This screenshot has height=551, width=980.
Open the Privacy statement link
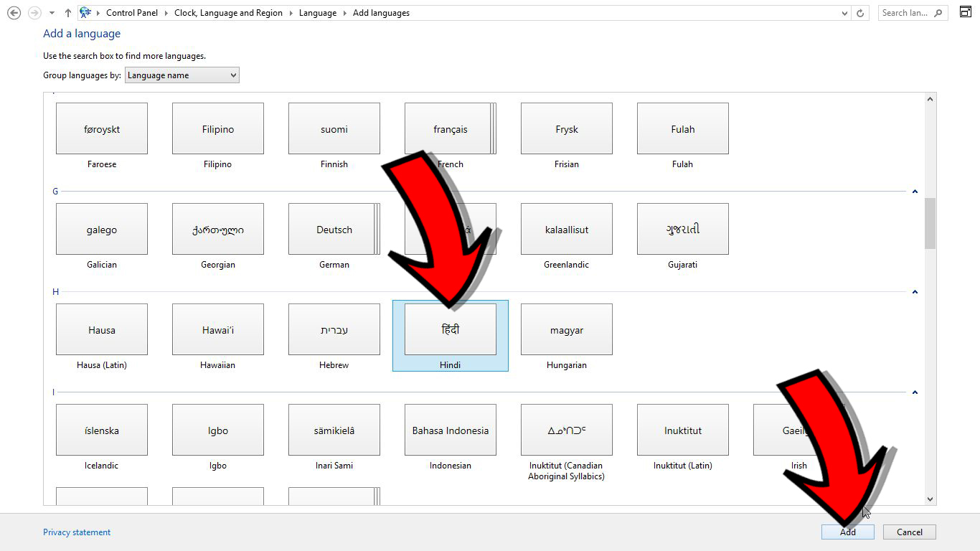coord(76,532)
